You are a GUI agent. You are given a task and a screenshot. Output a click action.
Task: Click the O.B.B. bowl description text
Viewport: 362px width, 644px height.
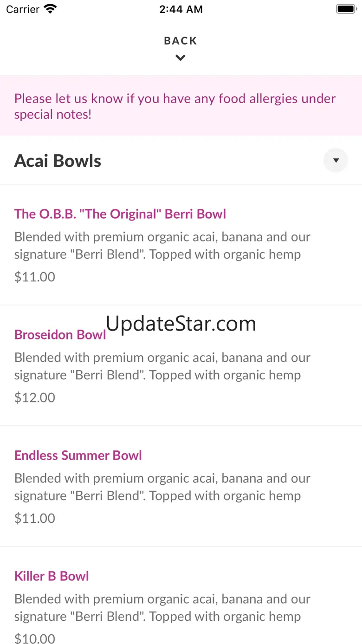click(162, 245)
